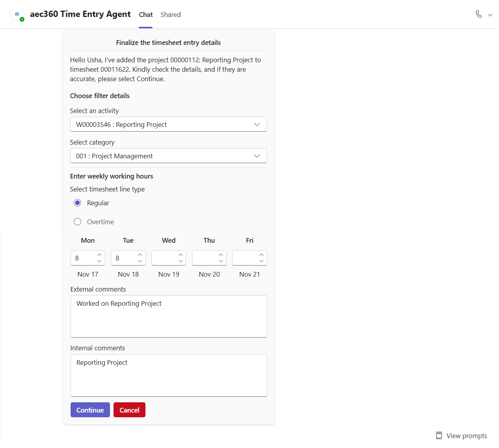The width and height of the screenshot is (499, 448).
Task: Switch to the Chat tab
Action: (145, 15)
